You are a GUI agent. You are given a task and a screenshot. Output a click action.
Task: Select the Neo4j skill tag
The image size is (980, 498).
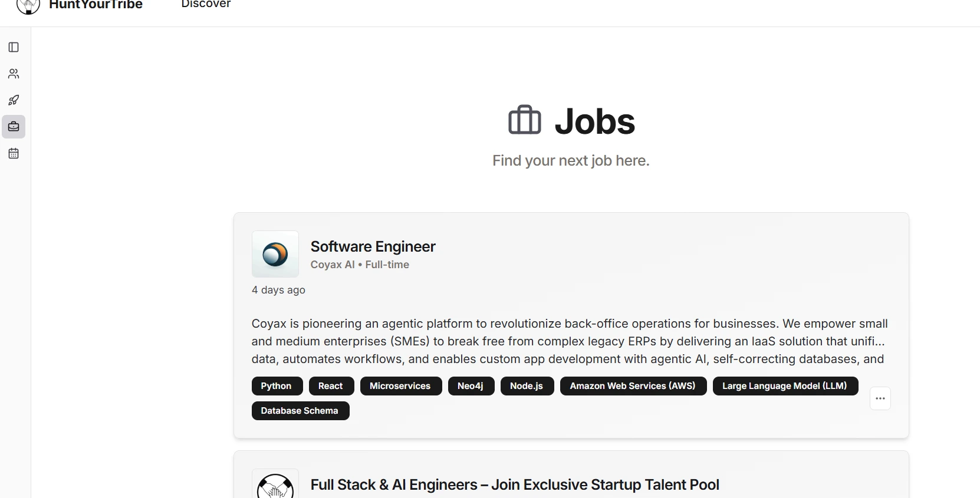tap(471, 386)
